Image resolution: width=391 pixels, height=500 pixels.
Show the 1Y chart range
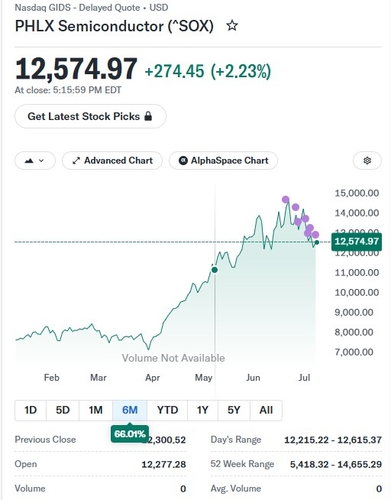click(x=203, y=410)
